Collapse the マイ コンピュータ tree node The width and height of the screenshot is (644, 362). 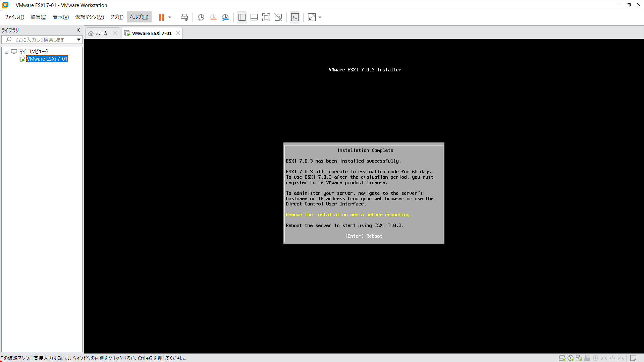pos(6,52)
